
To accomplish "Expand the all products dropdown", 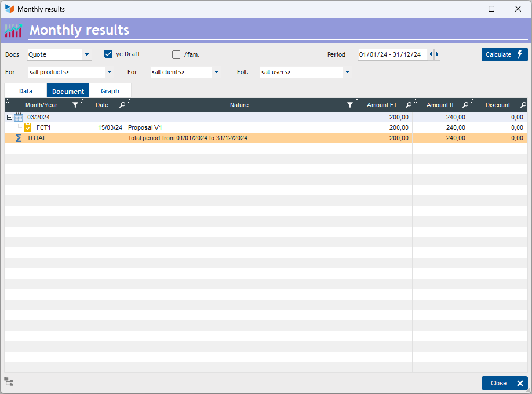I will (x=109, y=72).
